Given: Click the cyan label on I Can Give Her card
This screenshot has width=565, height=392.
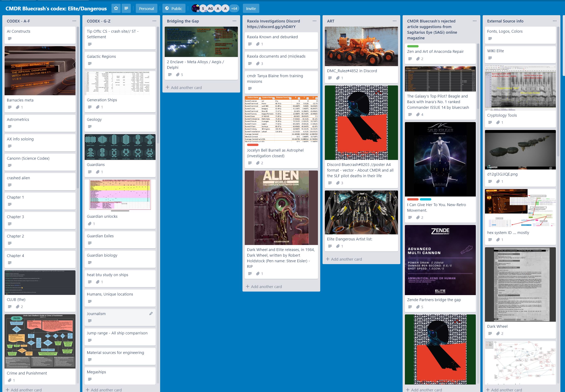Looking at the screenshot, I should pos(425,199).
